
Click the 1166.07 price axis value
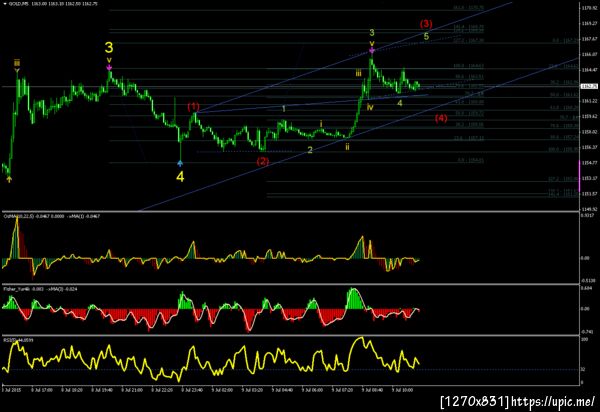[589, 54]
